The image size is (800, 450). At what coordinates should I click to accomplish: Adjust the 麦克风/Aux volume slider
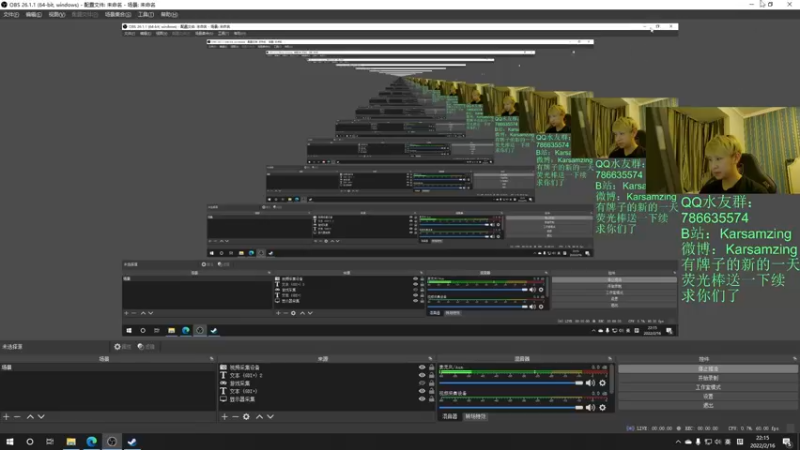pos(511,383)
